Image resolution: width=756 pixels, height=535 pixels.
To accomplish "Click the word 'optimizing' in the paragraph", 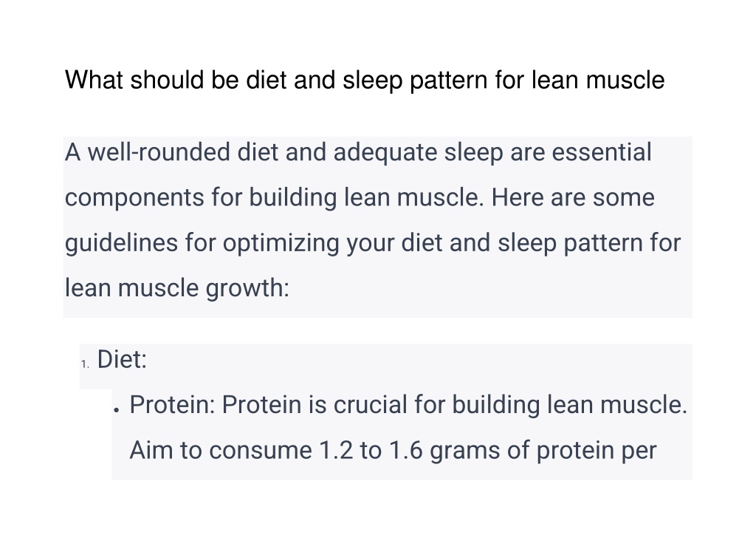I will pos(281,242).
